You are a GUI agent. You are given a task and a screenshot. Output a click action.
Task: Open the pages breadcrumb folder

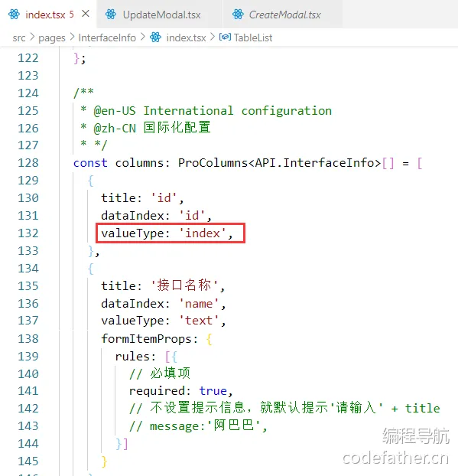click(x=52, y=38)
